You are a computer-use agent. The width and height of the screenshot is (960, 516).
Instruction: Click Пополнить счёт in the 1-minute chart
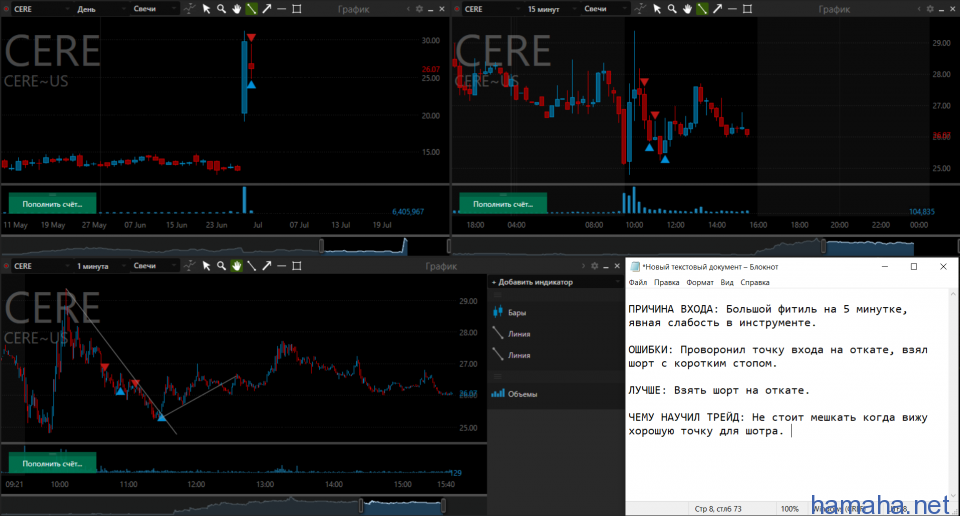[53, 463]
